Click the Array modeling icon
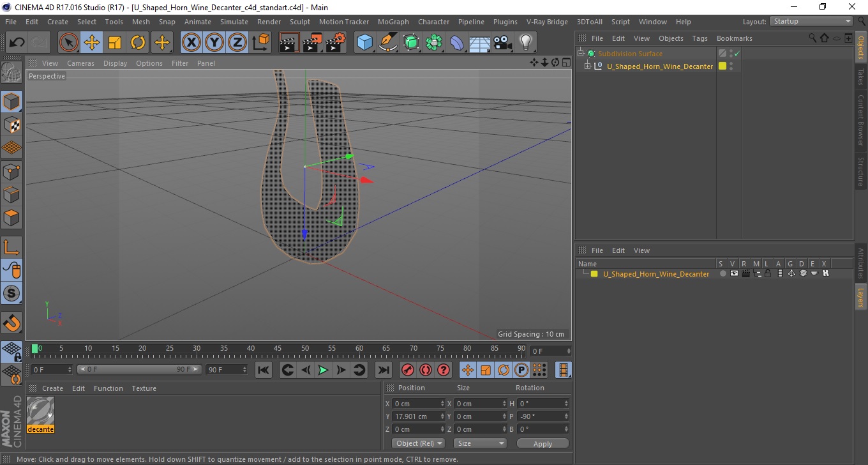868x465 pixels. coord(434,43)
